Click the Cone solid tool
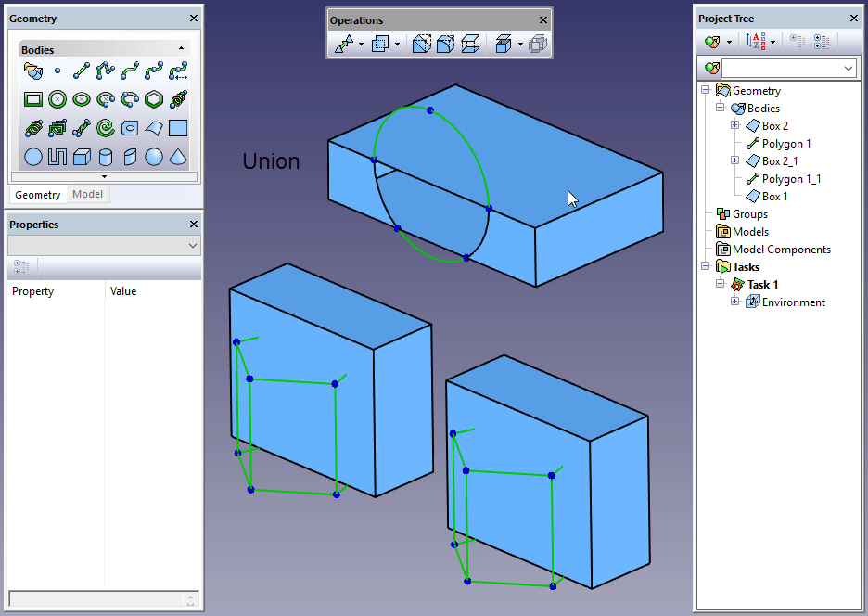 [178, 157]
